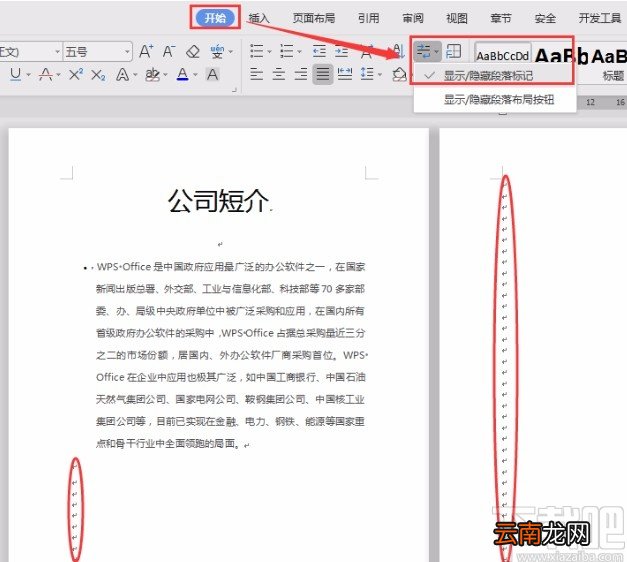Screen dimensions: 627x562
Task: Click the document title 公司短介
Action: [x=218, y=201]
